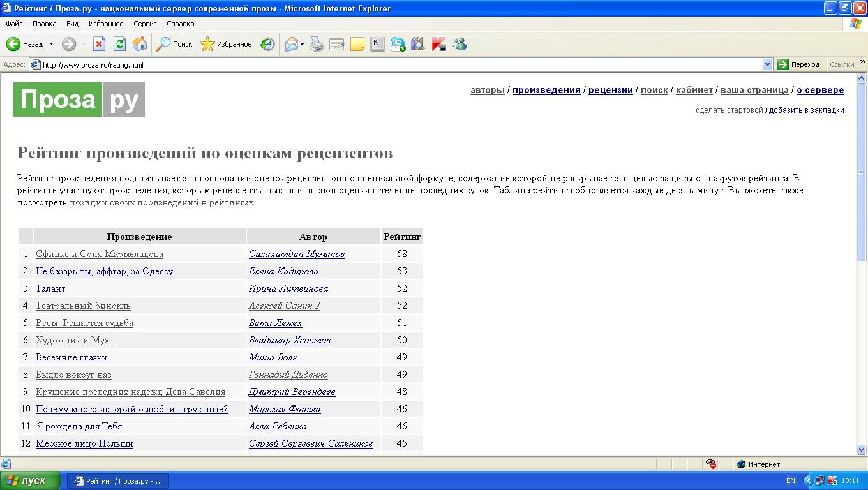Open author Владимир Хвостов page
Viewport: 868px width, 490px height.
tap(290, 340)
